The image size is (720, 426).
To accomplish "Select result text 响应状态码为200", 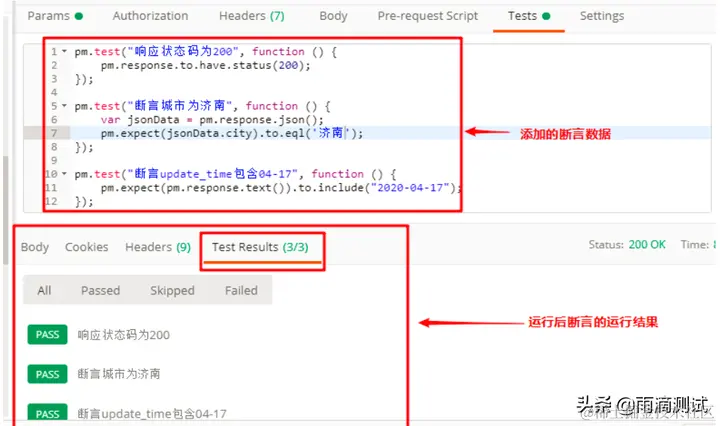I will [x=124, y=335].
